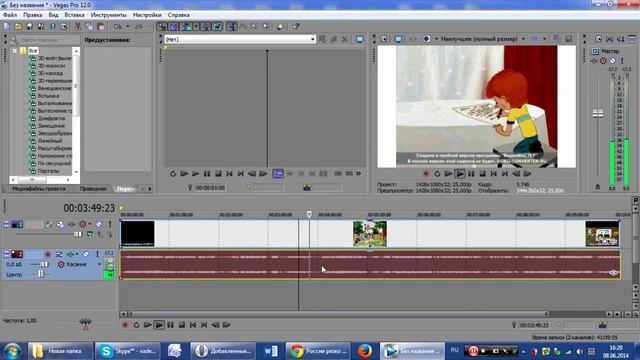Image resolution: width=640 pixels, height=360 pixels.
Task: Open the Правка menu
Action: (33, 15)
